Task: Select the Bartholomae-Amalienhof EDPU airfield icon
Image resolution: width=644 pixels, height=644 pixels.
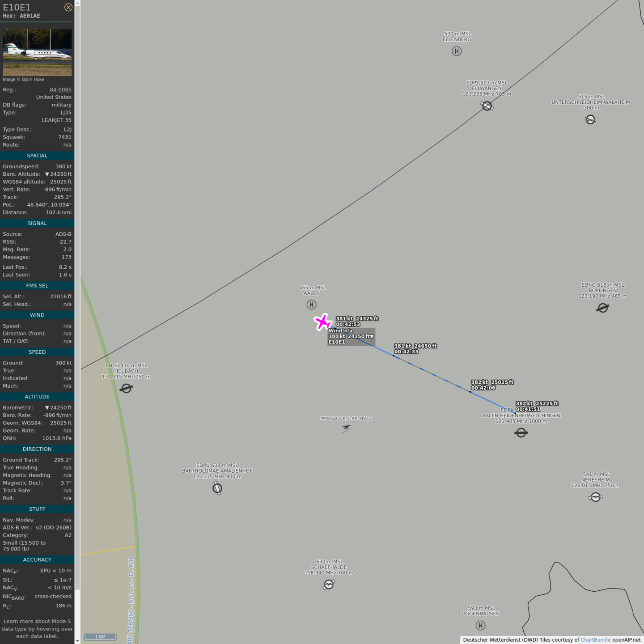Action: 217,488
